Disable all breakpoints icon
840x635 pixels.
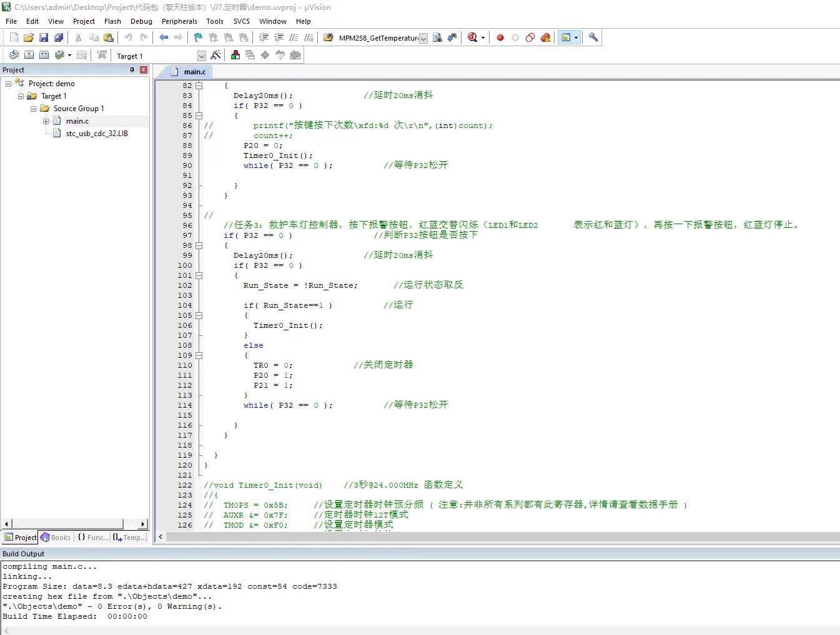(530, 37)
